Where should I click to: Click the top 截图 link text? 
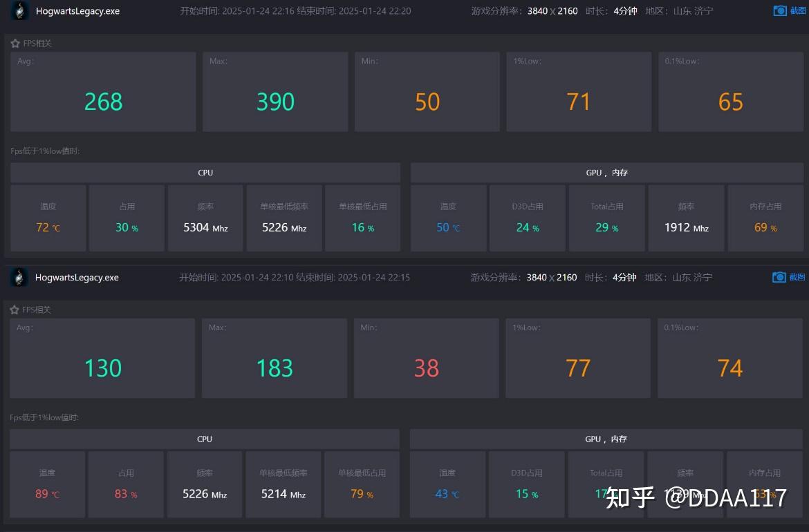(798, 10)
